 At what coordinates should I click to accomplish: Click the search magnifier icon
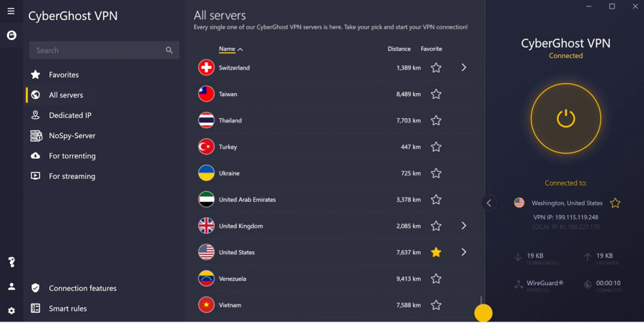169,50
